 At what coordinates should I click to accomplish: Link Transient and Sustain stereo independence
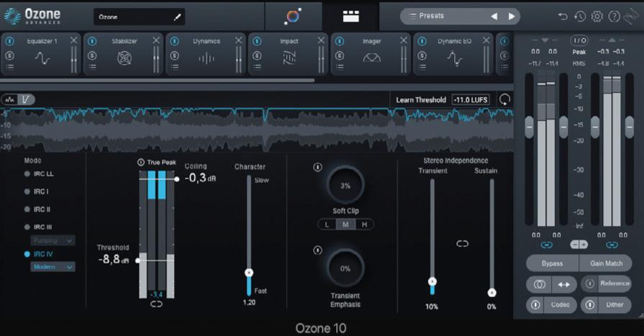point(462,244)
